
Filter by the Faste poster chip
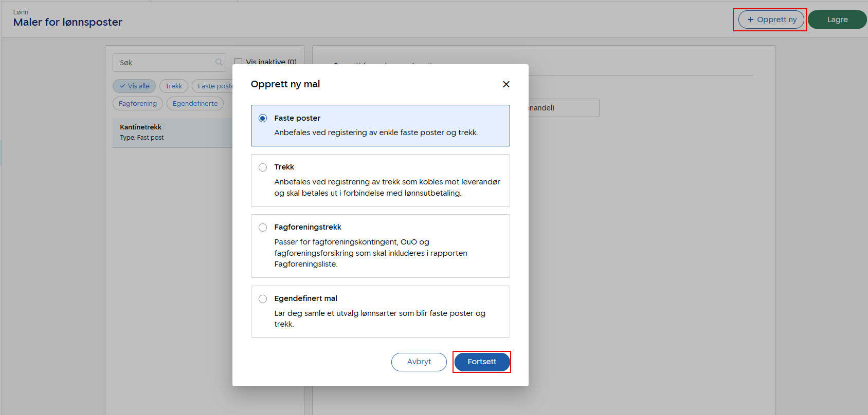click(x=214, y=86)
